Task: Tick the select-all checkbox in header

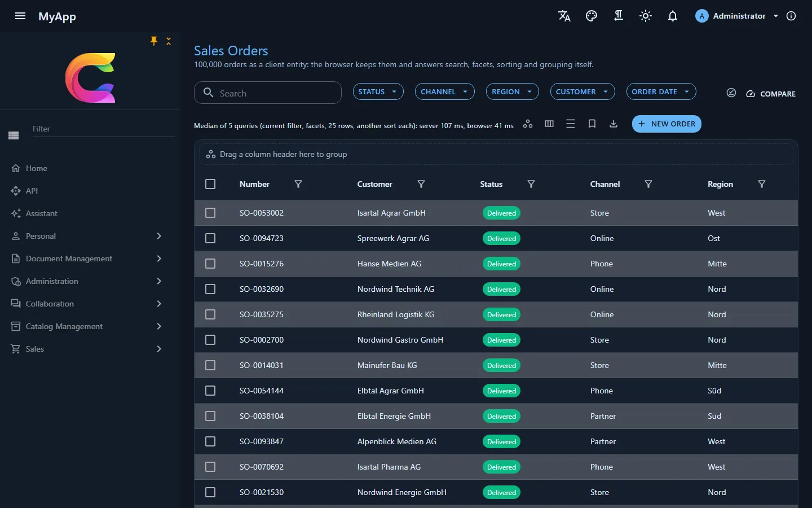Action: (210, 184)
